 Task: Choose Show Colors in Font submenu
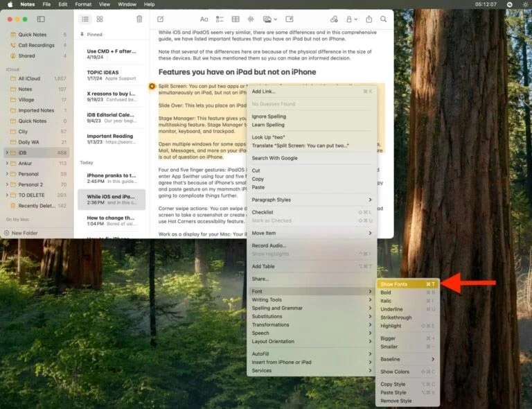tap(407, 372)
